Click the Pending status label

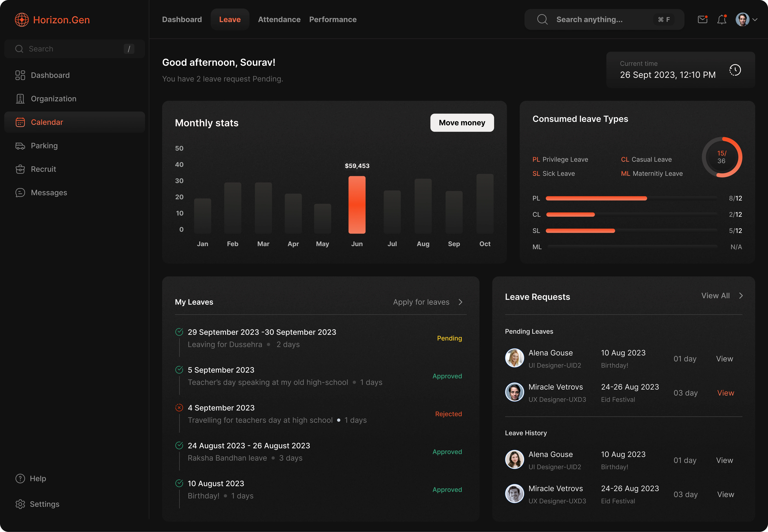(449, 338)
